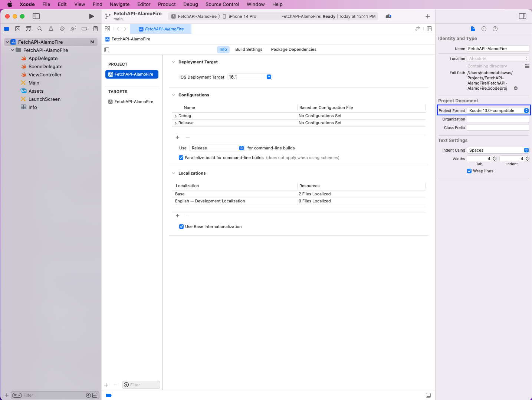Image resolution: width=532 pixels, height=400 pixels.
Task: Increment the Tab width stepper
Action: point(494,157)
